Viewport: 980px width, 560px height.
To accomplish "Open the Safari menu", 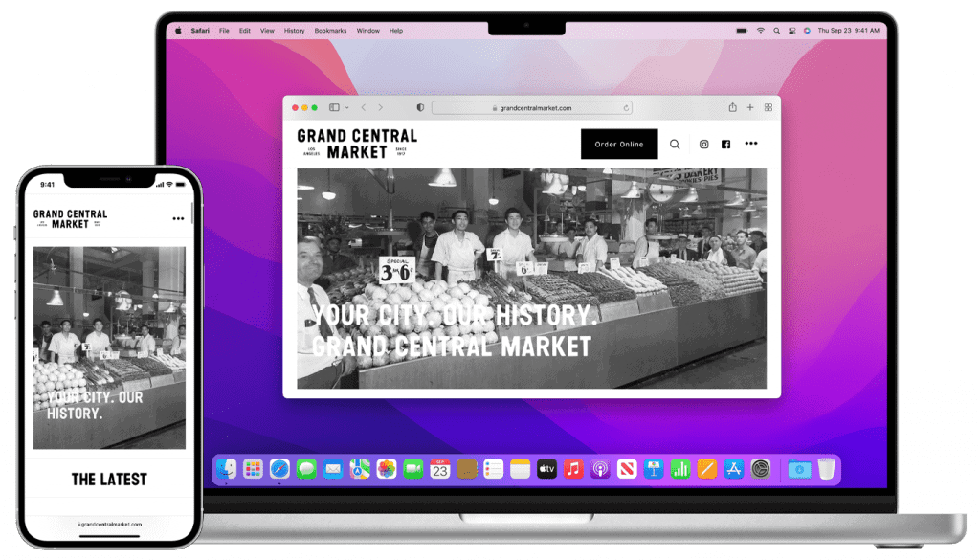I will click(x=200, y=30).
